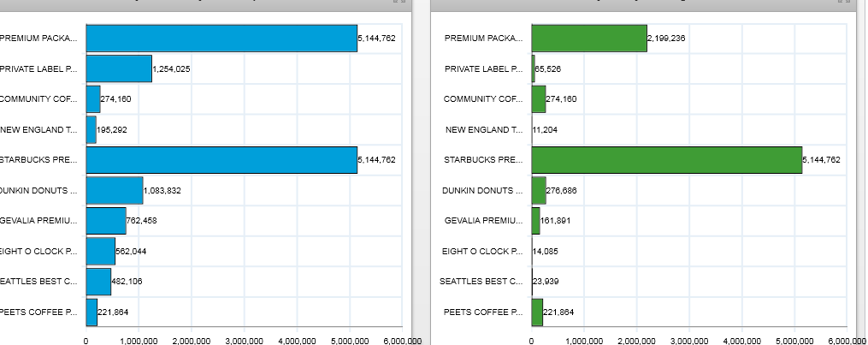This screenshot has height=345, width=868.
Task: Click the blue STARBUCKS PRE... bar
Action: coord(221,160)
